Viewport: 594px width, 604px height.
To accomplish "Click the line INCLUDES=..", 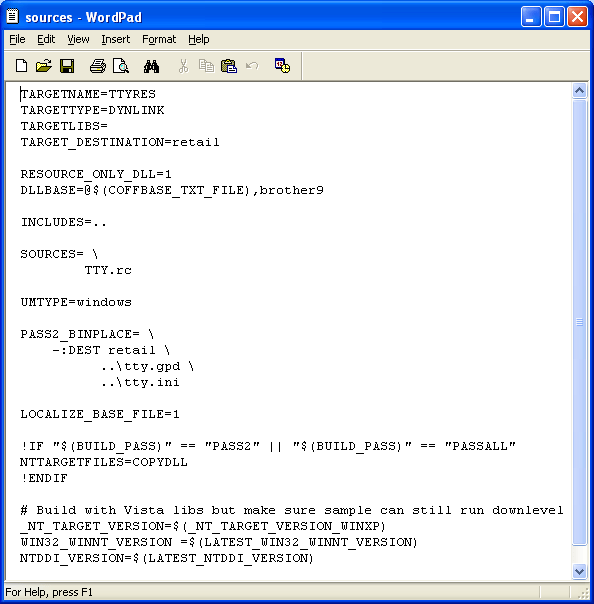I will [x=64, y=222].
